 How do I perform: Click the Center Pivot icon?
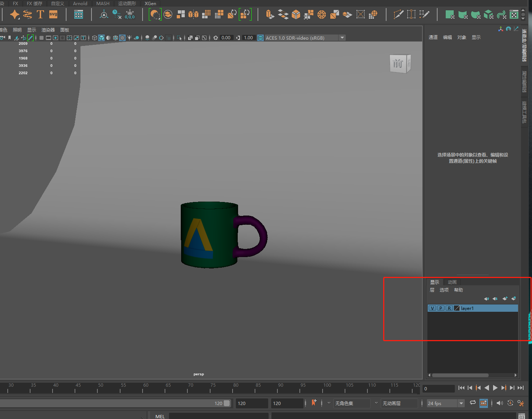tap(104, 14)
